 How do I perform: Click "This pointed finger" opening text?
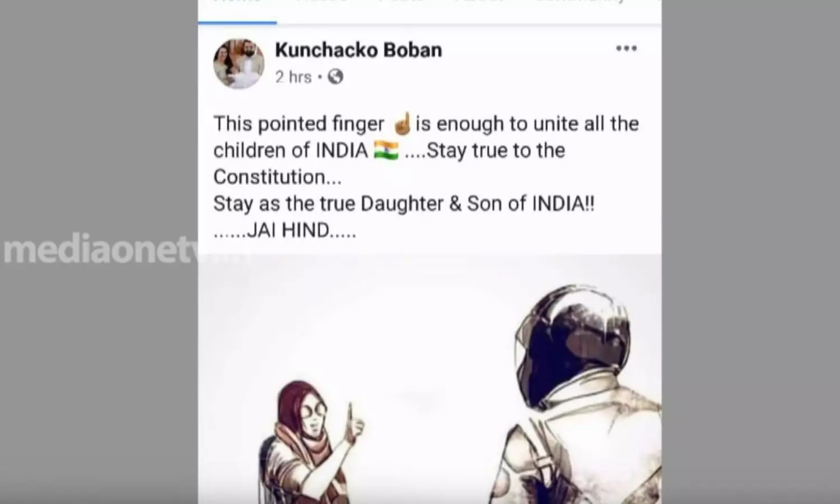(x=299, y=124)
